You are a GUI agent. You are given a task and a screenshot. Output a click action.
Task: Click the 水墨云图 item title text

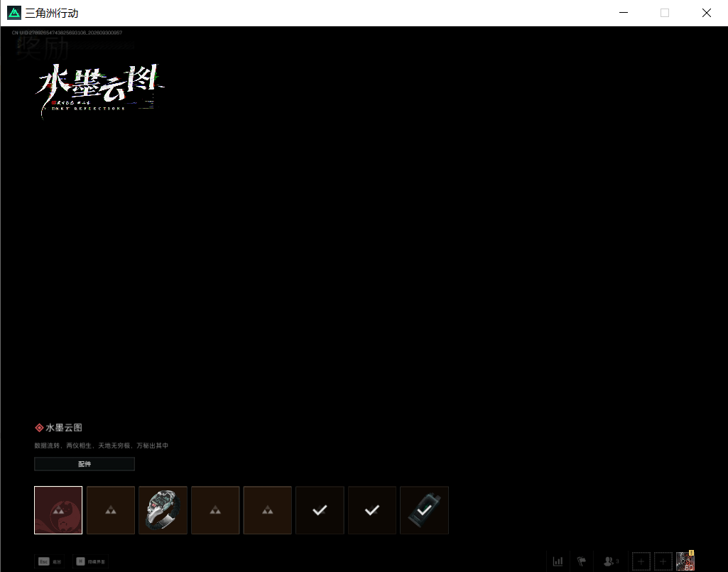pos(64,428)
